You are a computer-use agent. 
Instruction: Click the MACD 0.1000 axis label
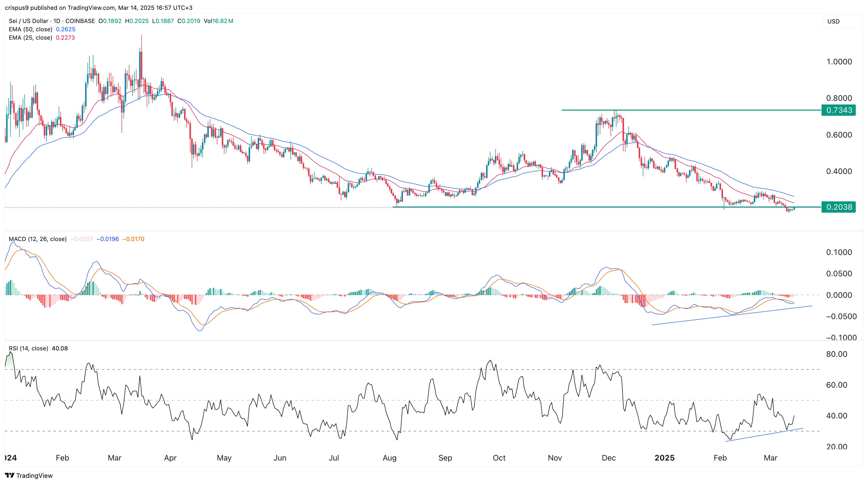(x=839, y=252)
